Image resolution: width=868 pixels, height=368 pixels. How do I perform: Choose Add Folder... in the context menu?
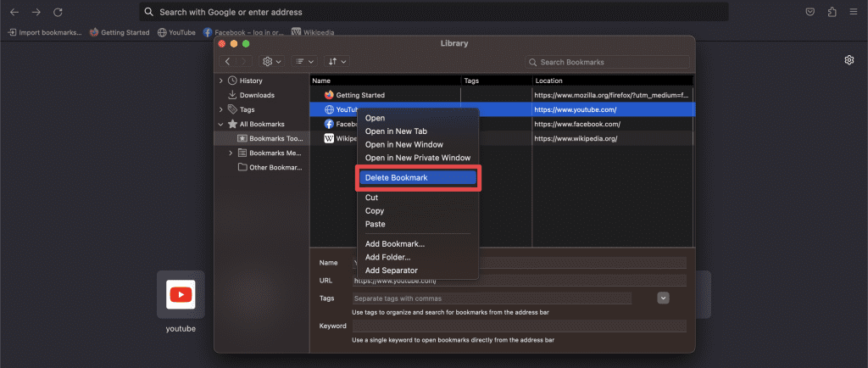387,257
